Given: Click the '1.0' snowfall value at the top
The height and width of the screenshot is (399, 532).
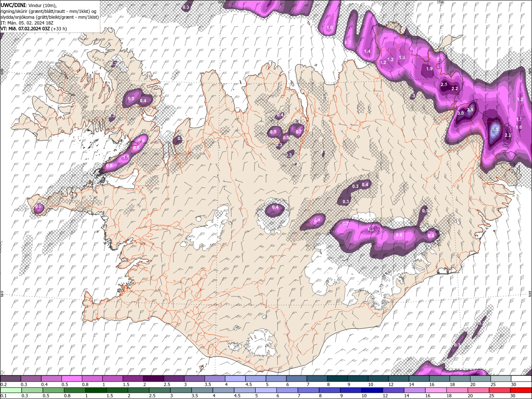Looking at the screenshot, I should pos(330,28).
